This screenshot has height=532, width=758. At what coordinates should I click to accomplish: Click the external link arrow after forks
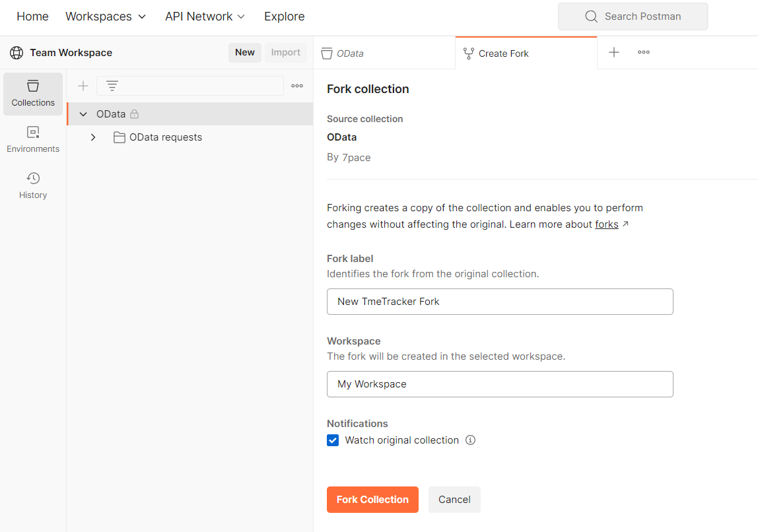point(625,224)
